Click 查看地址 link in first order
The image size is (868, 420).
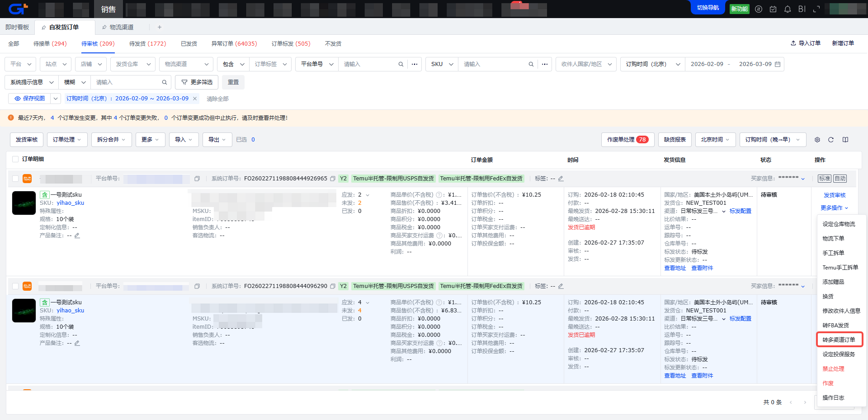click(x=675, y=268)
